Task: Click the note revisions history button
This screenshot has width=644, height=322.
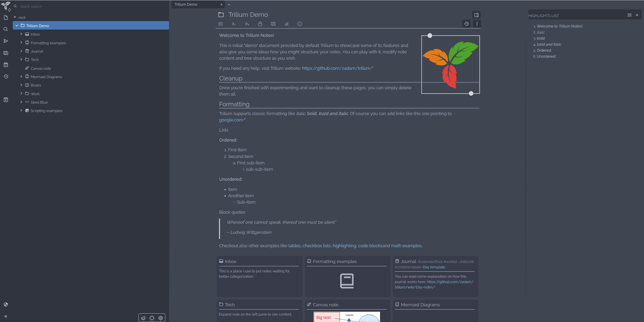Action: coord(466,24)
